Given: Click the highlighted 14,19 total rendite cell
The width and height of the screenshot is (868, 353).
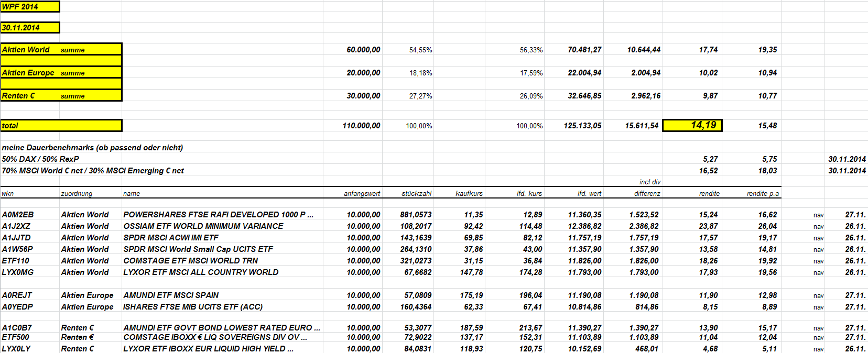Looking at the screenshot, I should coord(692,125).
